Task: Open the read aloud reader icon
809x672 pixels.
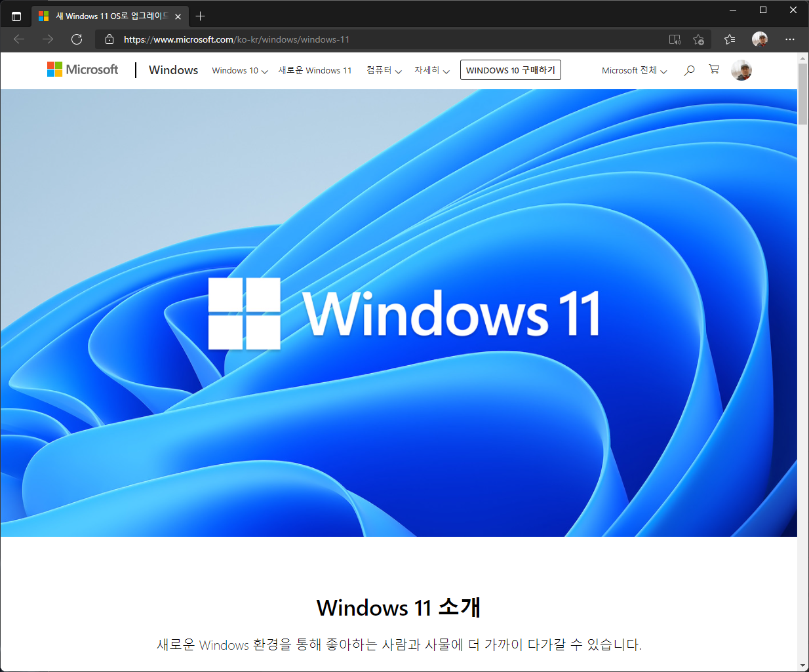Action: point(675,39)
